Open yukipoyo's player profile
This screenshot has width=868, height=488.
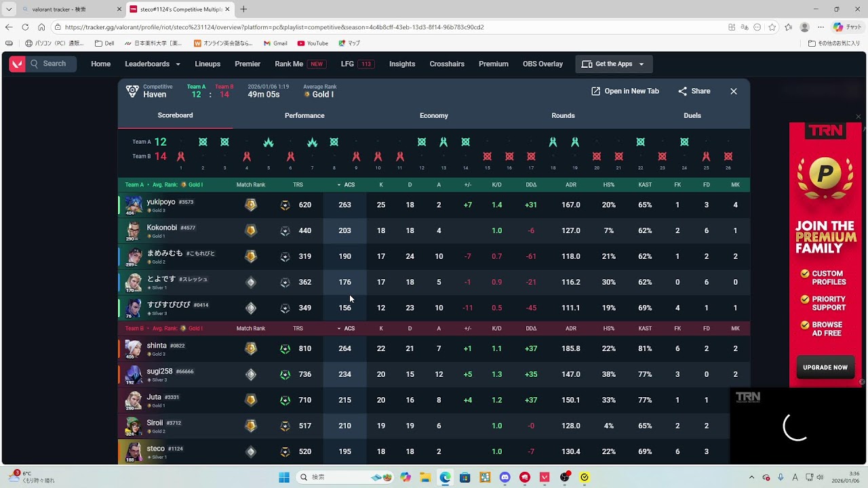[161, 202]
